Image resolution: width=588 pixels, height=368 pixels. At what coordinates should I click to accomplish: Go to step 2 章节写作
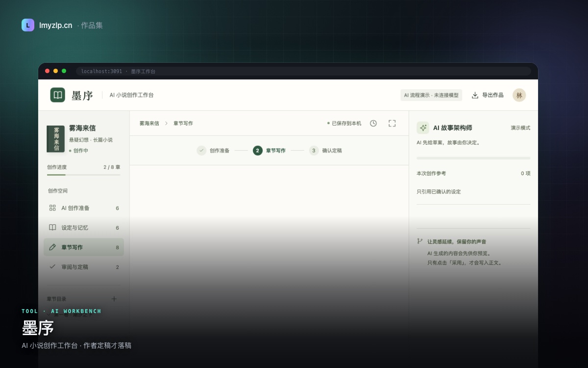pos(269,151)
